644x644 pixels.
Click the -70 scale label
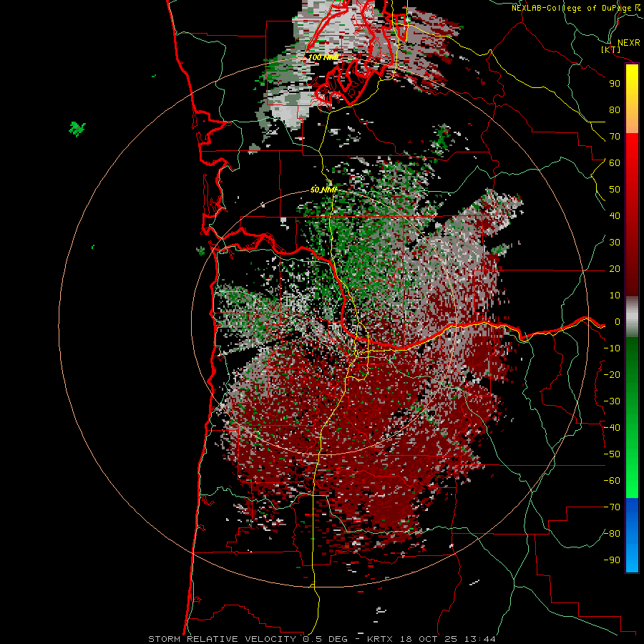[x=612, y=507]
